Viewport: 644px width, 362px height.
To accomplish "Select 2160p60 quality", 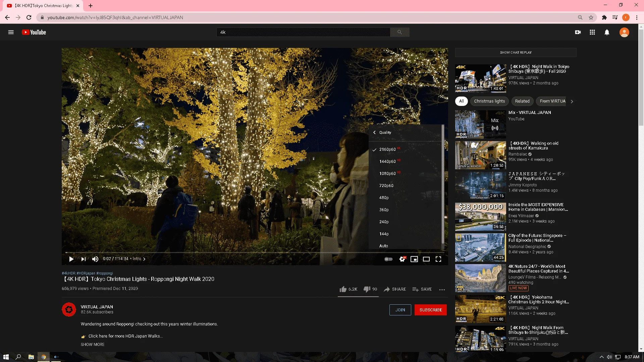I will click(x=405, y=149).
